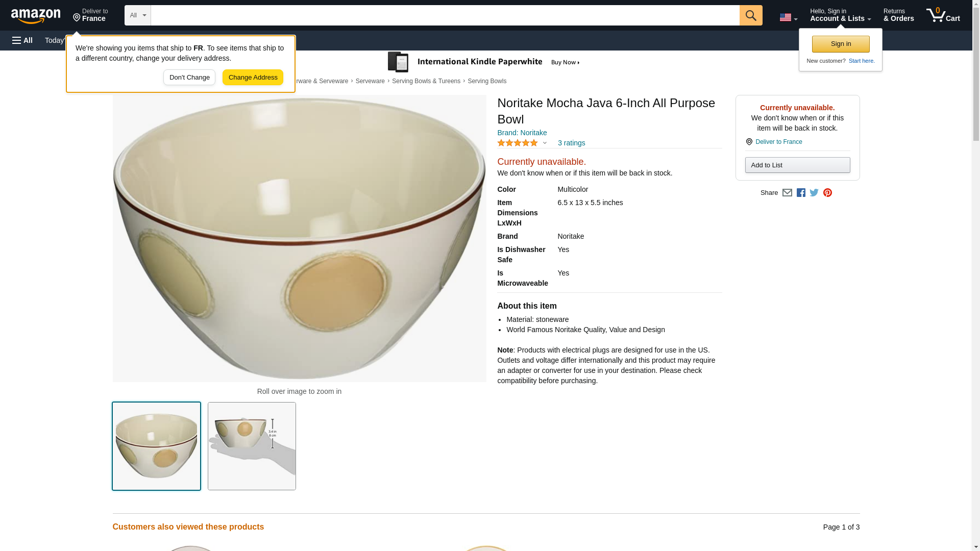
Task: Go to the Serveware breadcrumb
Action: pos(370,81)
